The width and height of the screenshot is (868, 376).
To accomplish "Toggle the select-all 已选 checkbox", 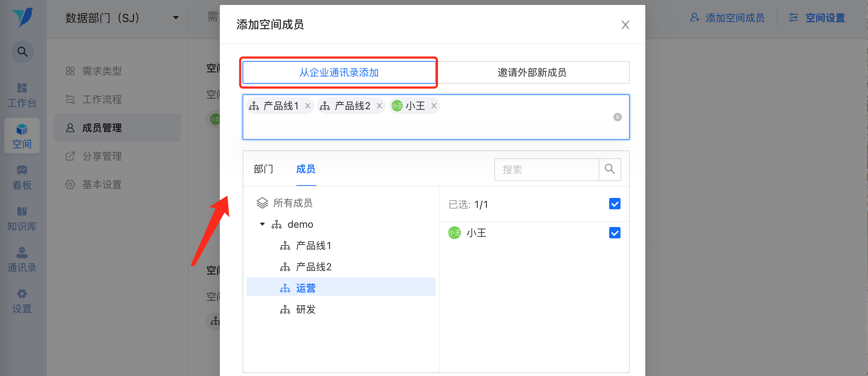I will point(614,204).
